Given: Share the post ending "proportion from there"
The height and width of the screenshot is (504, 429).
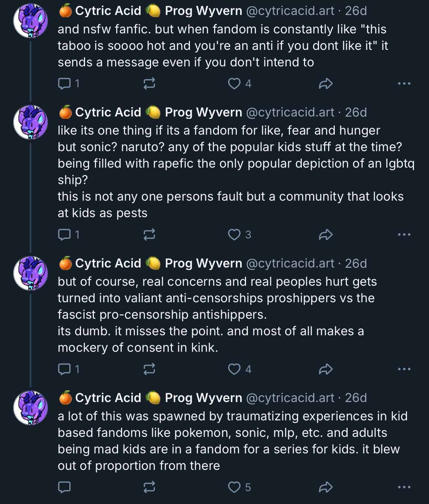Looking at the screenshot, I should pos(325,487).
